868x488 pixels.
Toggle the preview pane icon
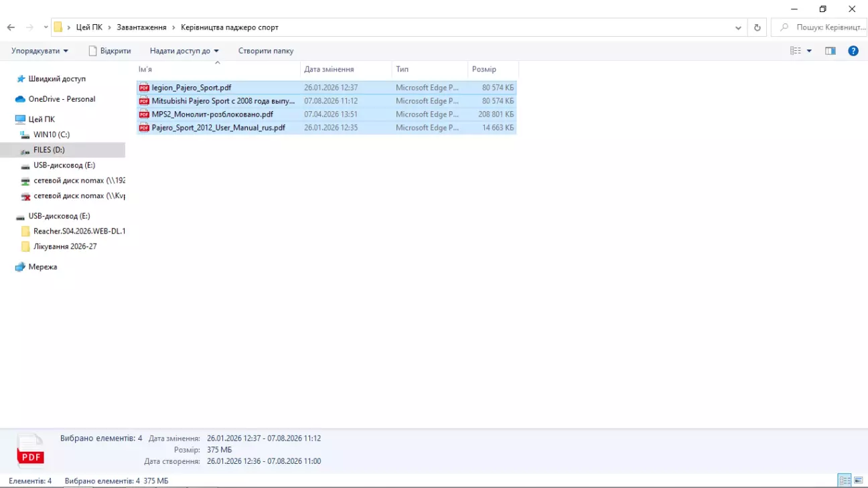[x=830, y=51]
